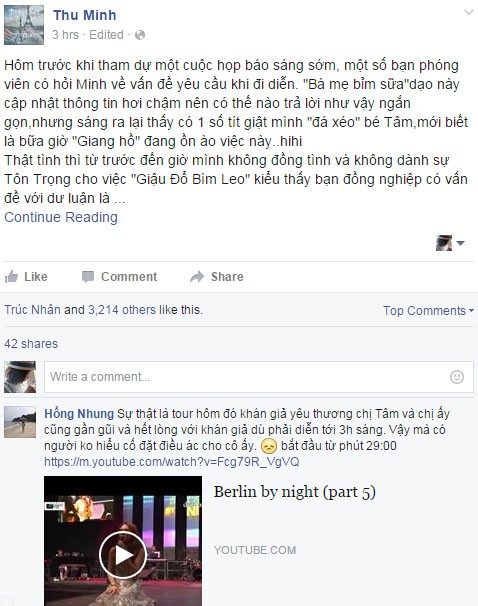Open Thu Minh's profile picture
This screenshot has width=478, height=606.
(24, 25)
